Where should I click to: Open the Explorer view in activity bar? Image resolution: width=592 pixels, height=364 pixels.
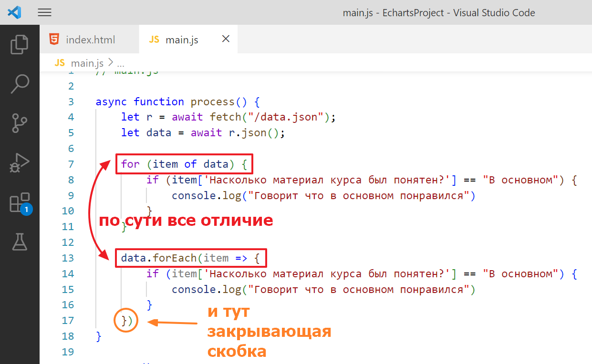coord(19,44)
